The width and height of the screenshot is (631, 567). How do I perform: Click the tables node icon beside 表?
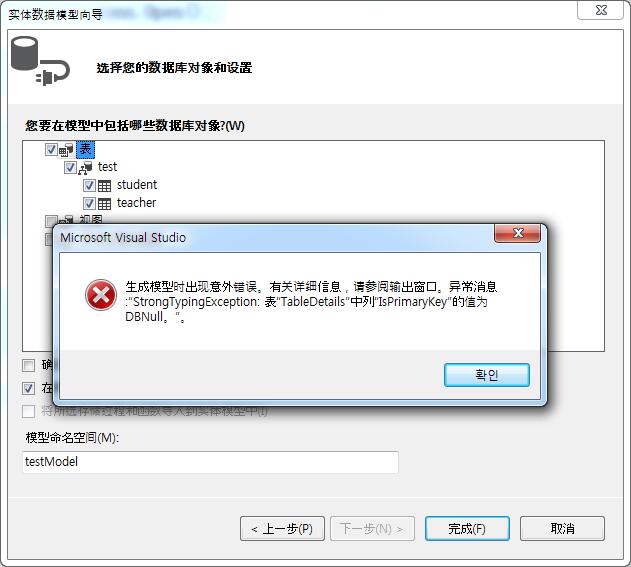tap(66, 150)
